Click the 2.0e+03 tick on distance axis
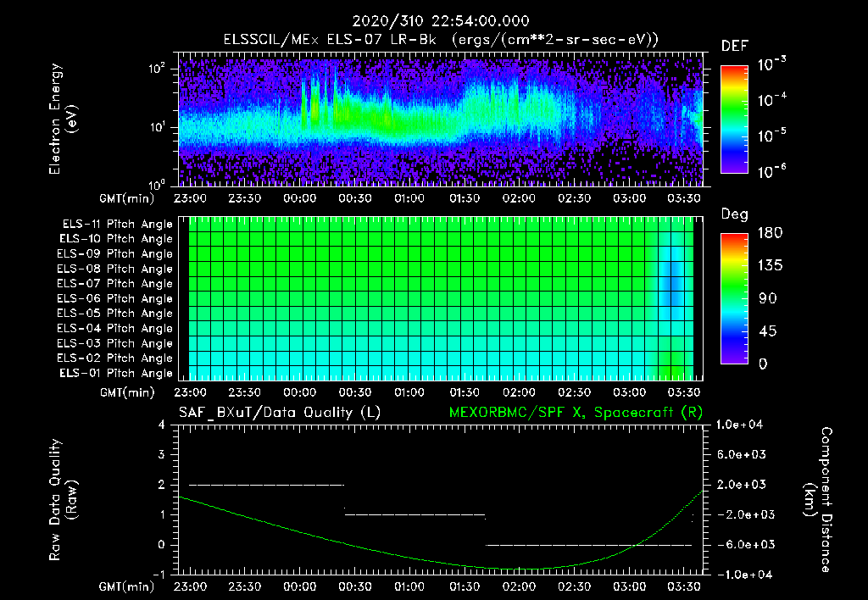Screen dimensions: 868x600 tap(742, 484)
